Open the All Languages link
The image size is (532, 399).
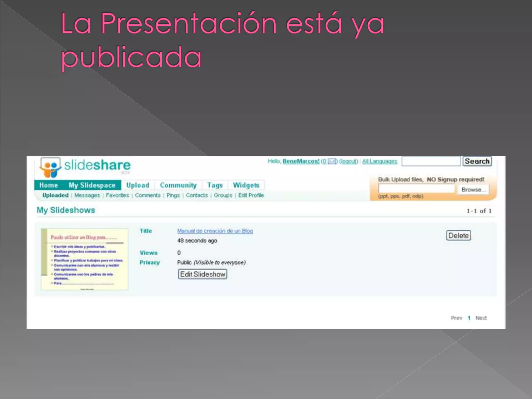[x=380, y=162]
